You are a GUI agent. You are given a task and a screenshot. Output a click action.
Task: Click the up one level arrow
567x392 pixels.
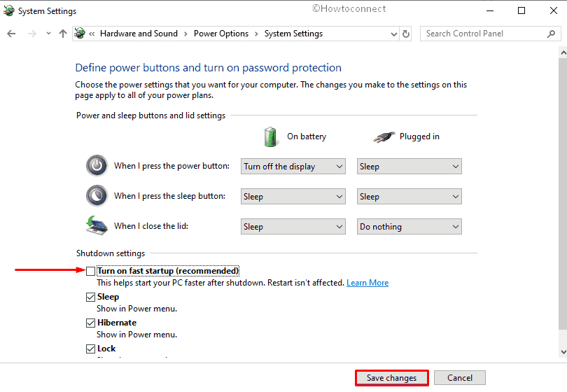pyautogui.click(x=63, y=34)
